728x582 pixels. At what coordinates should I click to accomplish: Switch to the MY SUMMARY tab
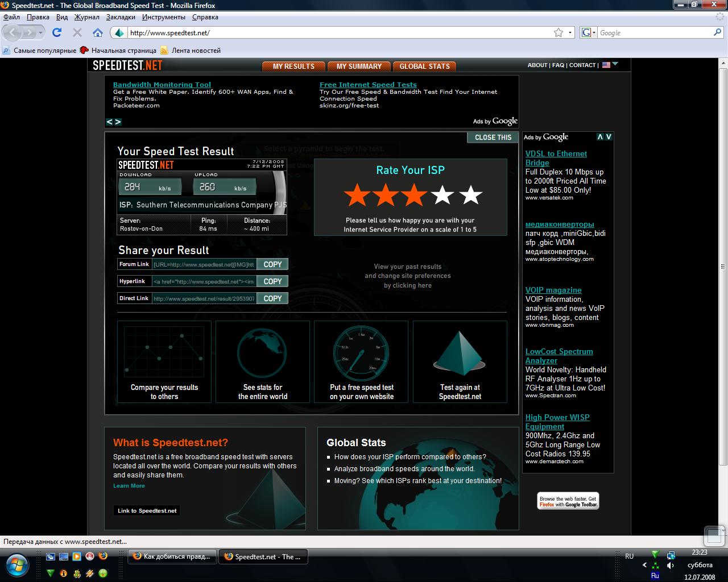click(x=359, y=66)
